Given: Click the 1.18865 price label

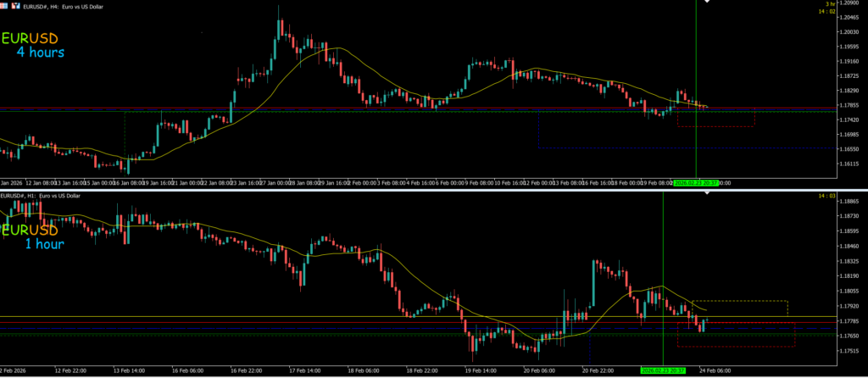Looking at the screenshot, I should tap(849, 202).
